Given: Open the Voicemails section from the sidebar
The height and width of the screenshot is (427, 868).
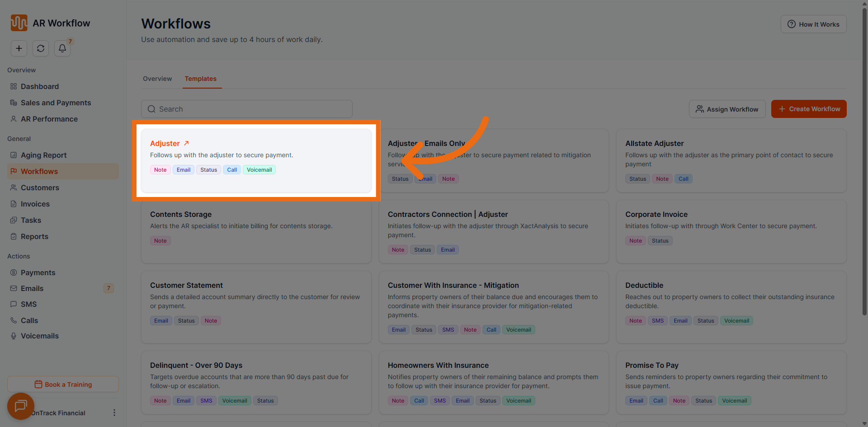Looking at the screenshot, I should 39,336.
